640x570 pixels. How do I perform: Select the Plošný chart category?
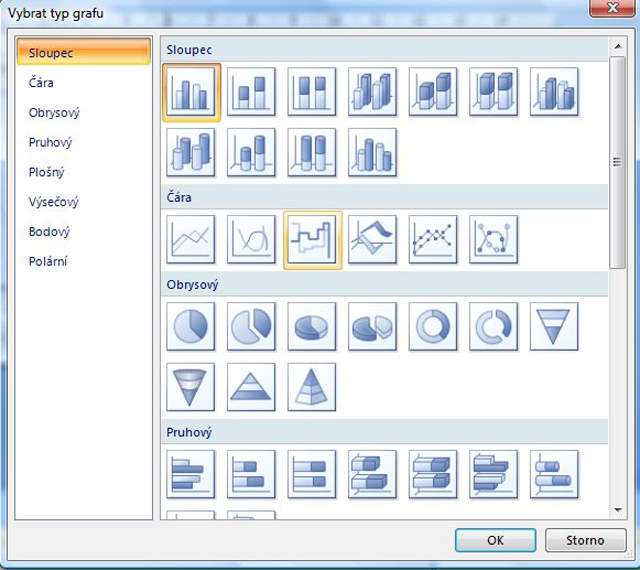coord(84,172)
